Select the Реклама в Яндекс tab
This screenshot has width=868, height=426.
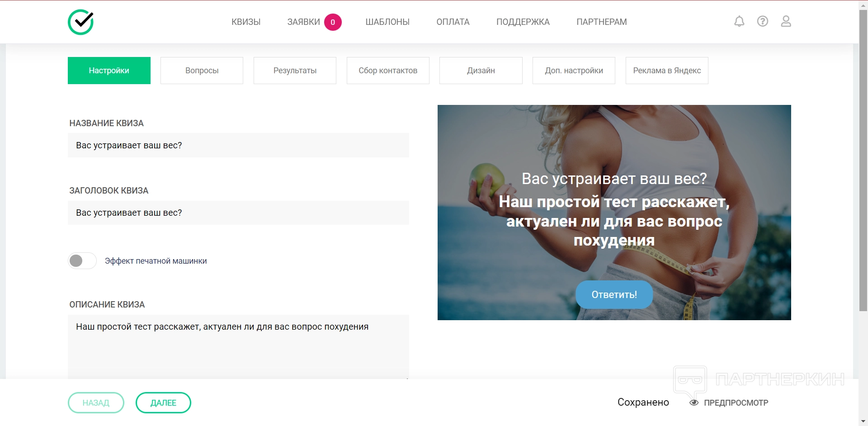(x=667, y=71)
